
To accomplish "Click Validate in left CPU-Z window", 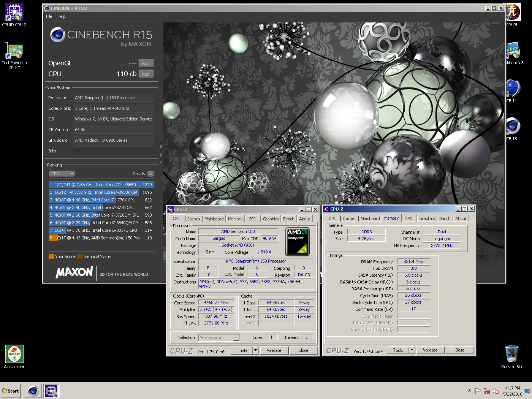I will pos(274,350).
